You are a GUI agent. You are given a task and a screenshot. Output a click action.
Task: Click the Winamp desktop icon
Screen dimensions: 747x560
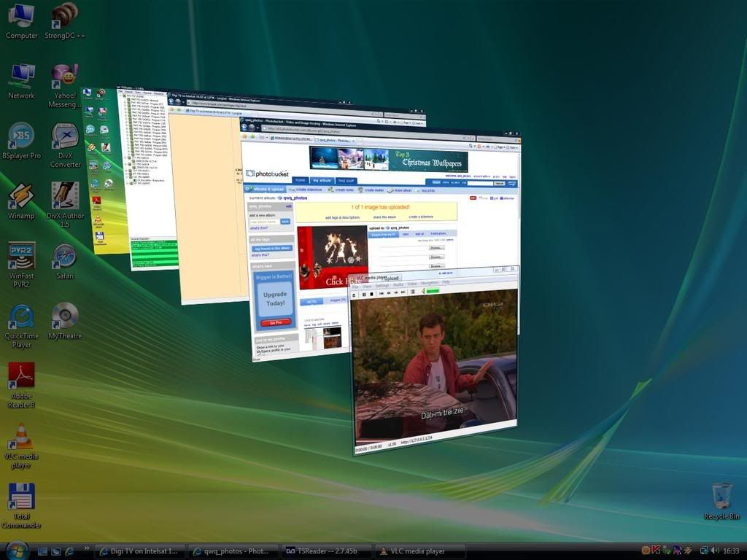pos(21,196)
